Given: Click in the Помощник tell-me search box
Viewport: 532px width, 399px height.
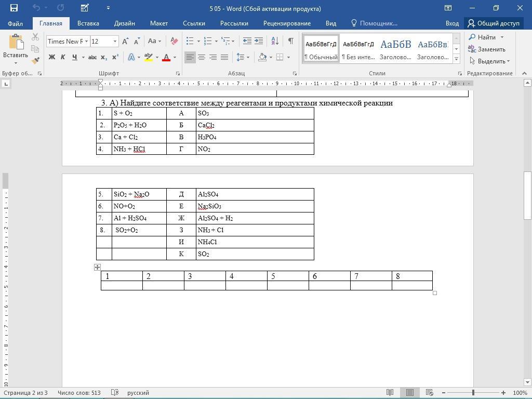Looking at the screenshot, I should coord(375,23).
